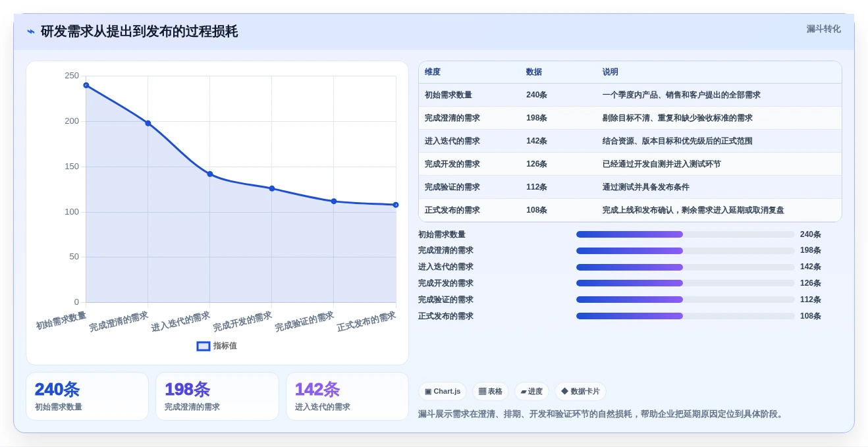This screenshot has width=868, height=447.
Task: Click the grid icon in 表格 tag
Action: coord(482,391)
